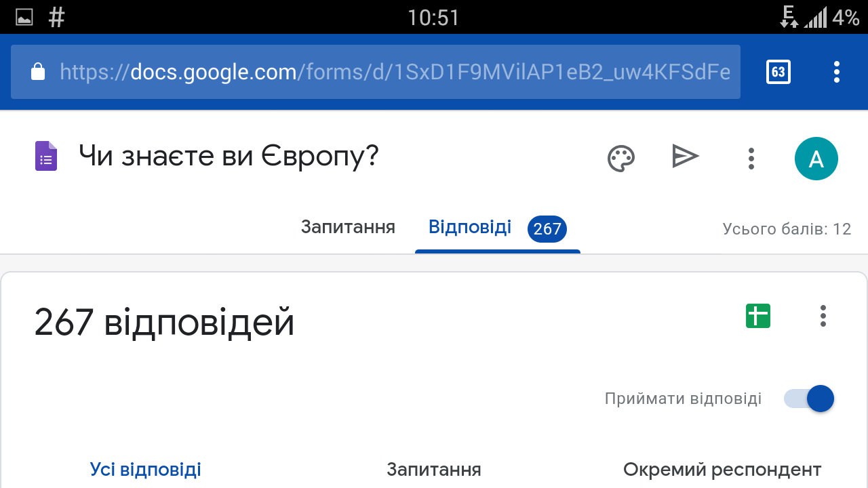
Task: Open the account avatar labeled A
Action: pos(816,159)
